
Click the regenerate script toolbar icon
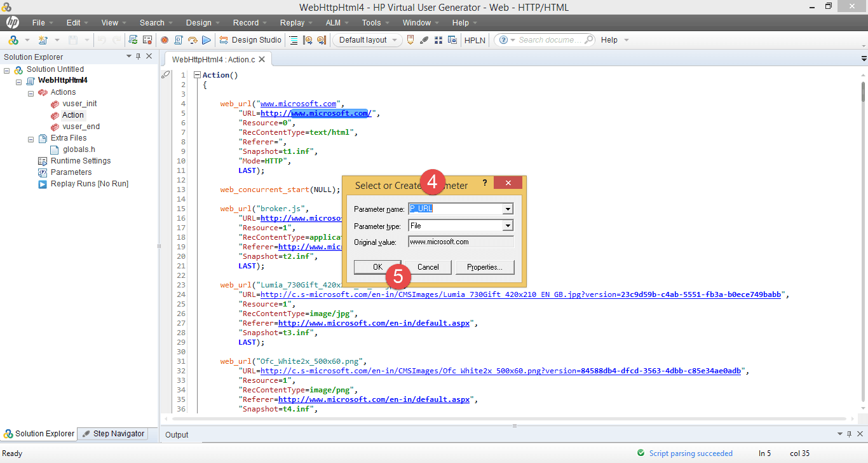pos(133,39)
